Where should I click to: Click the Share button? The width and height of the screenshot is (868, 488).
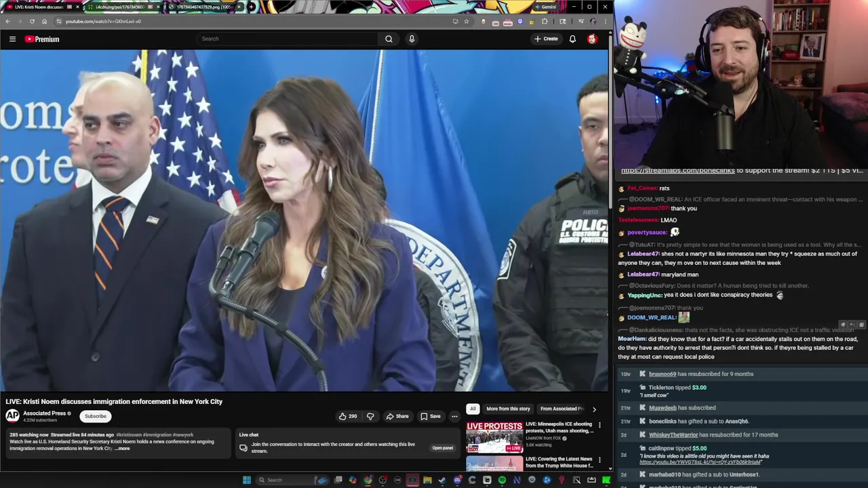(397, 416)
